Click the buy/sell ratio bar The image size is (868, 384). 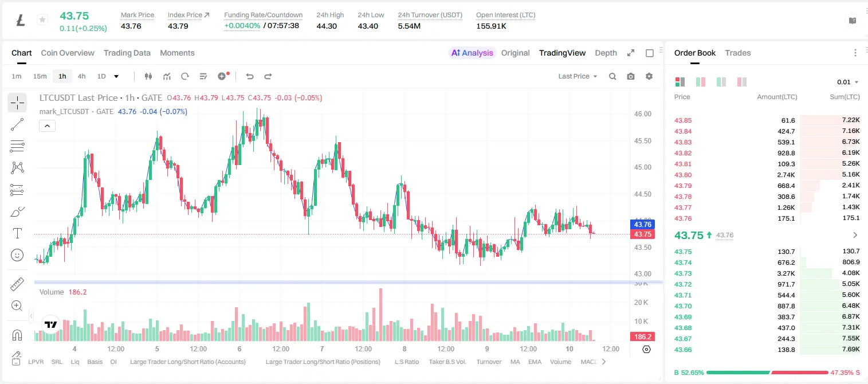point(767,373)
